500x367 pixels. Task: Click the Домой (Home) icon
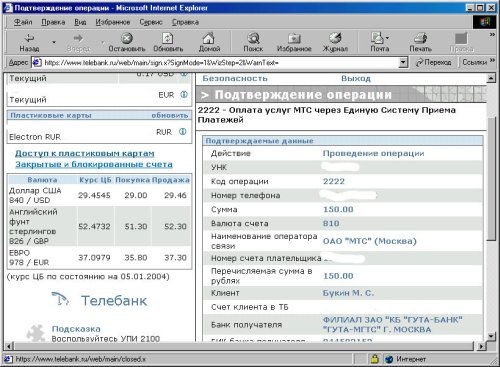[209, 38]
